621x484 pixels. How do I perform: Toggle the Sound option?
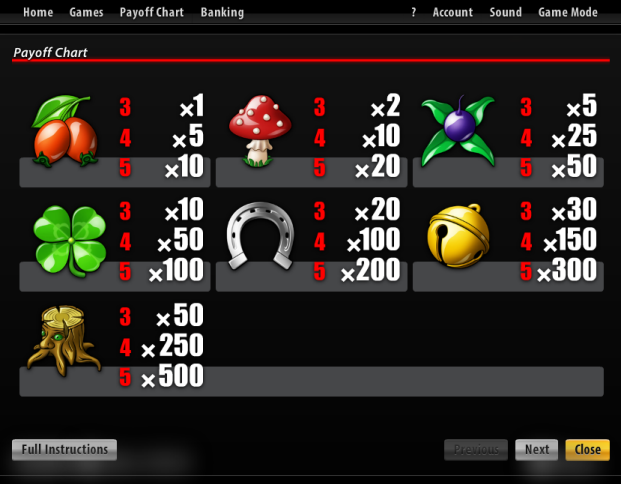pyautogui.click(x=505, y=12)
